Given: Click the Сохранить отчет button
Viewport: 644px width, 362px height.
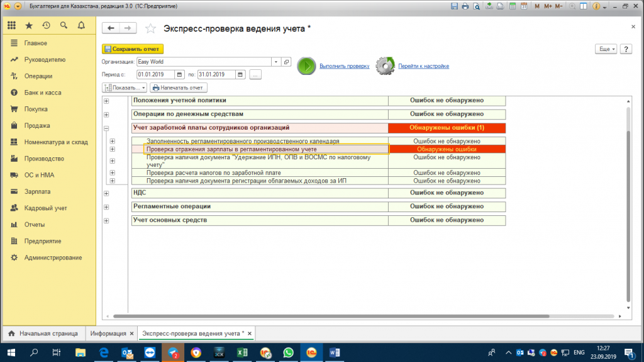Looking at the screenshot, I should (x=133, y=49).
